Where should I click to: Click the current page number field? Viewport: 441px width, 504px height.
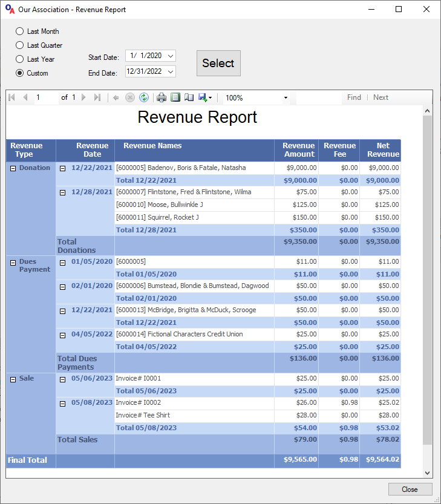click(x=45, y=97)
